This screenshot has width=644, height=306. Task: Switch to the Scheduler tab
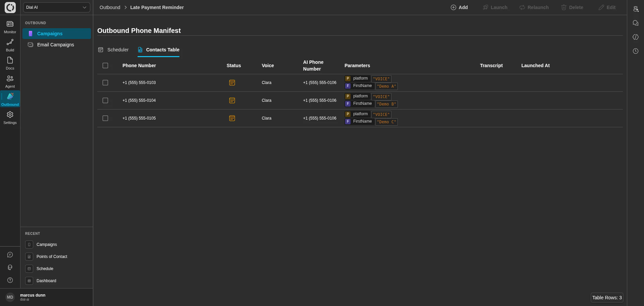point(113,50)
